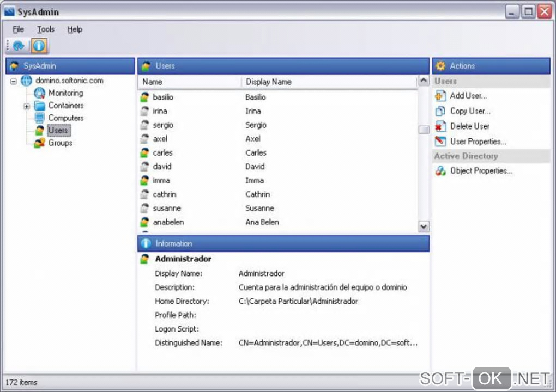This screenshot has width=556, height=392.
Task: Click the imma user icon
Action: click(144, 180)
